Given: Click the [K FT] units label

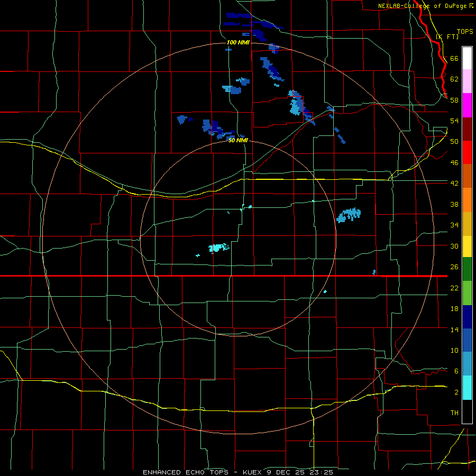Looking at the screenshot, I should (x=447, y=36).
